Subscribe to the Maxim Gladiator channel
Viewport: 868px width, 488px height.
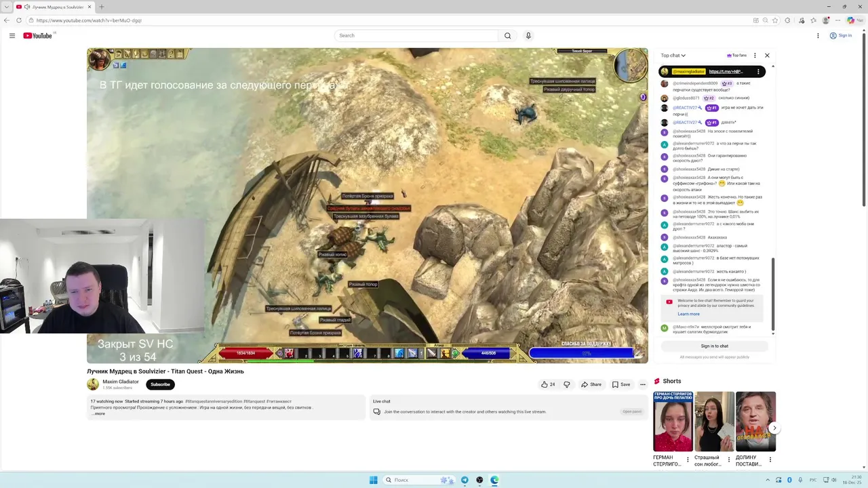point(160,384)
